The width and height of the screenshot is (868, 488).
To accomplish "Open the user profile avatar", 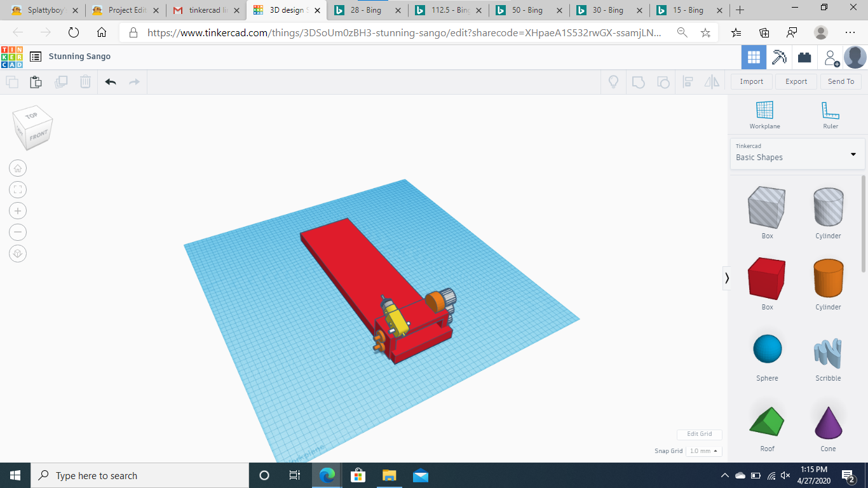I will pos(855,57).
